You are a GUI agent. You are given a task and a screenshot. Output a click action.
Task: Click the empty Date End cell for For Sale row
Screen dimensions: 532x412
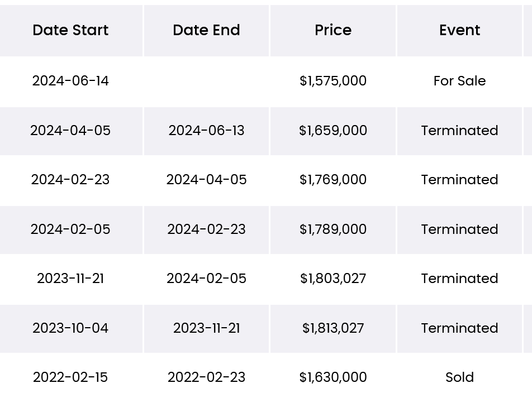pos(206,81)
